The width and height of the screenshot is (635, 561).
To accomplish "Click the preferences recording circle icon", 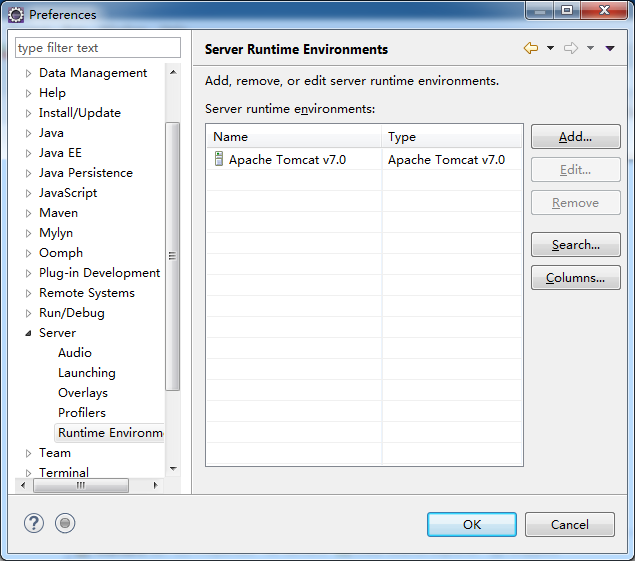I will 65,523.
